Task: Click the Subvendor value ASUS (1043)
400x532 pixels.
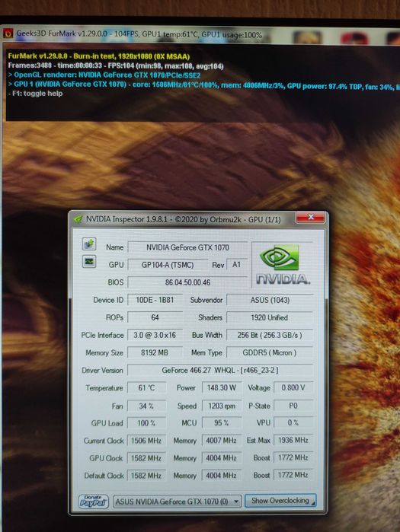Action: coord(270,300)
